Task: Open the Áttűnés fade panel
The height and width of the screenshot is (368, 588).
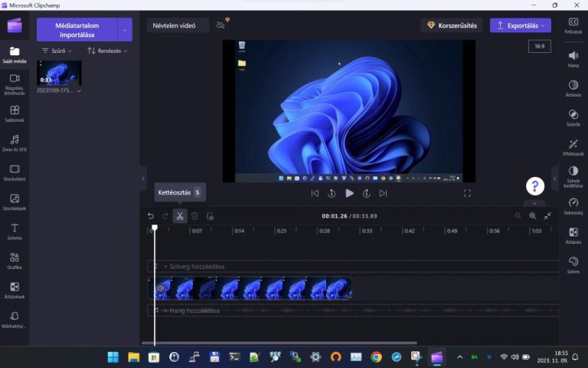Action: click(573, 88)
